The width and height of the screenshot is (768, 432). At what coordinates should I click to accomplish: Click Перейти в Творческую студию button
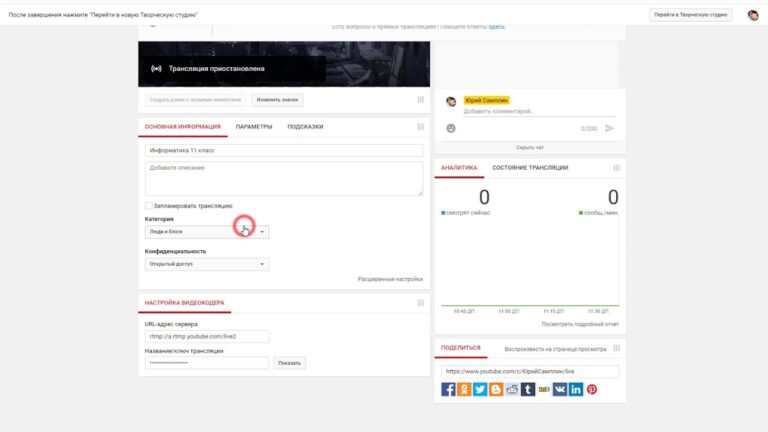pos(691,15)
